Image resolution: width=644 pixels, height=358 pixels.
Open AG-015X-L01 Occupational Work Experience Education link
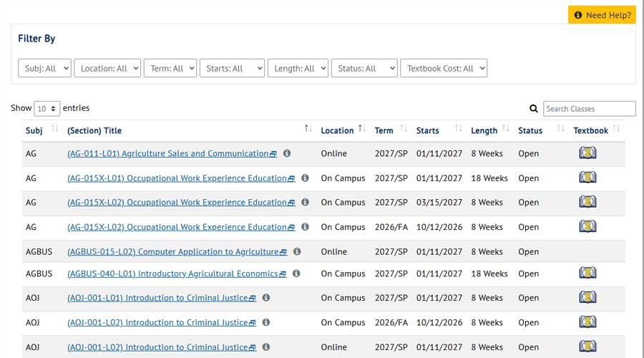(x=181, y=178)
